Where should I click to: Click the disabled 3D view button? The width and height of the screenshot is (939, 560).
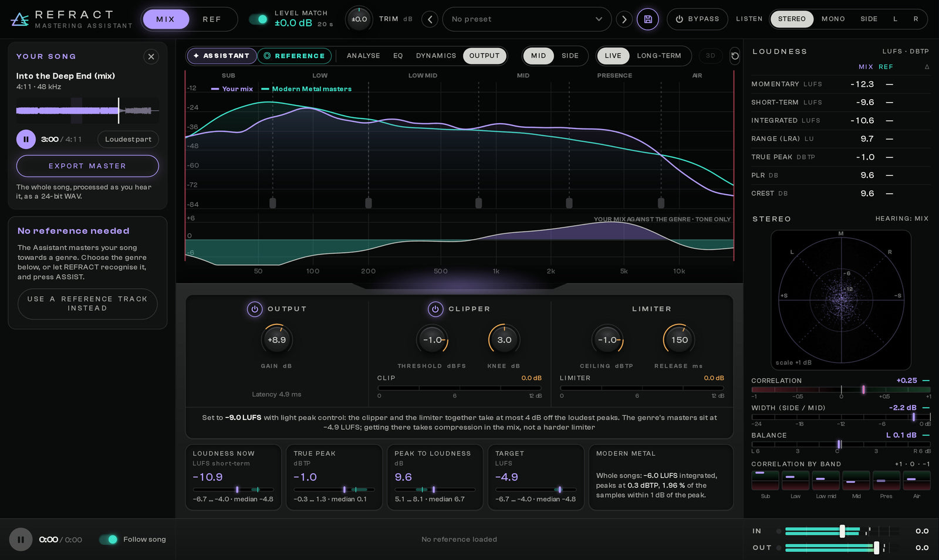[711, 56]
